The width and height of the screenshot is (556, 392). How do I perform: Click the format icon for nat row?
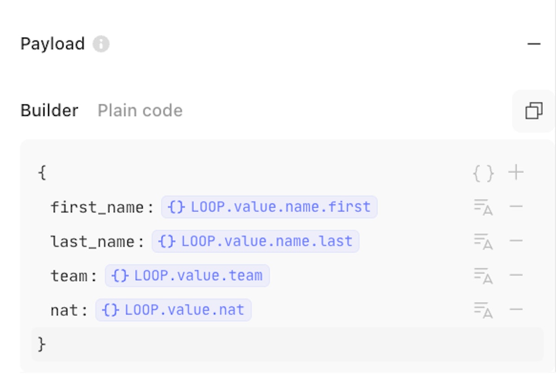coord(483,310)
